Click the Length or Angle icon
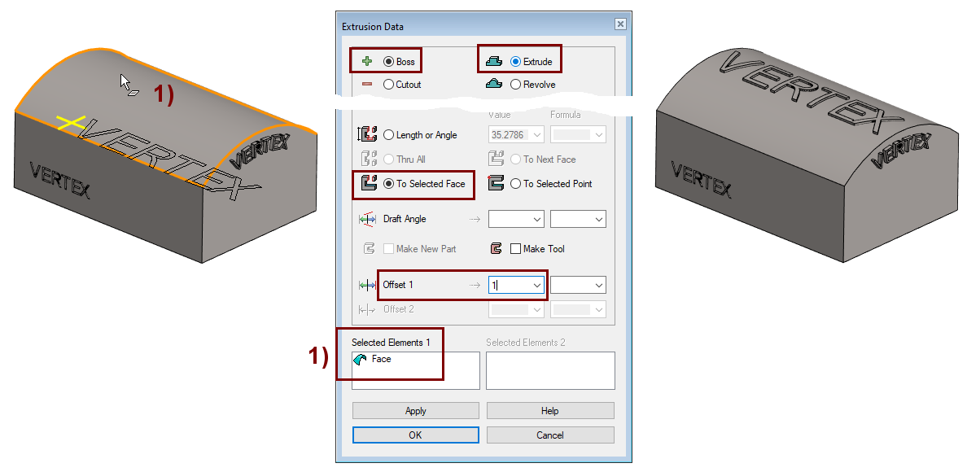This screenshot has height=472, width=980. pyautogui.click(x=367, y=135)
